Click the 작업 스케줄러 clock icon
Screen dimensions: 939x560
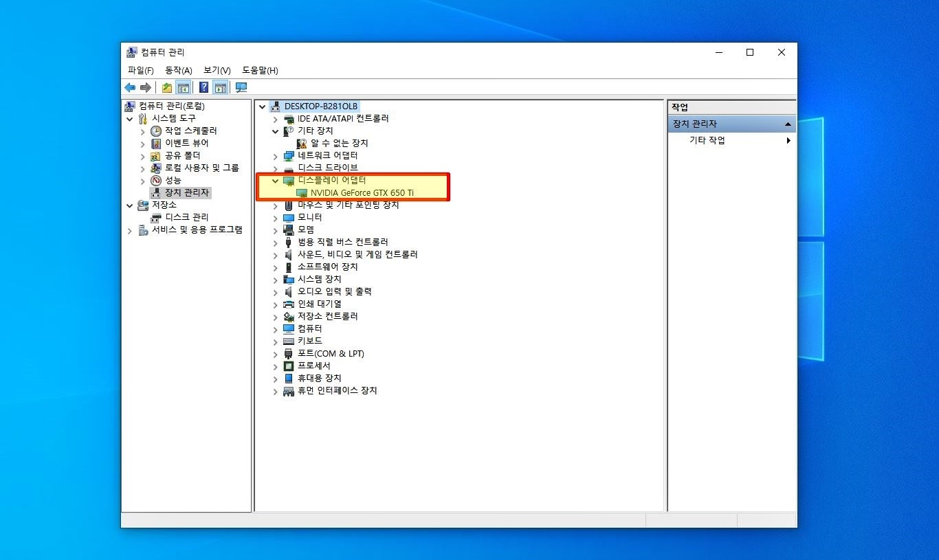coord(156,131)
